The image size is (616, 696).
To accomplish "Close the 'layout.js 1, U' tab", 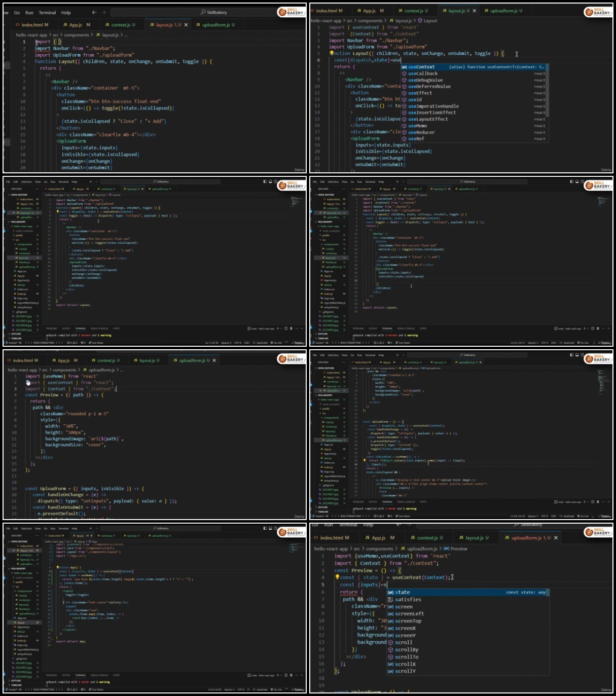I will coord(186,25).
